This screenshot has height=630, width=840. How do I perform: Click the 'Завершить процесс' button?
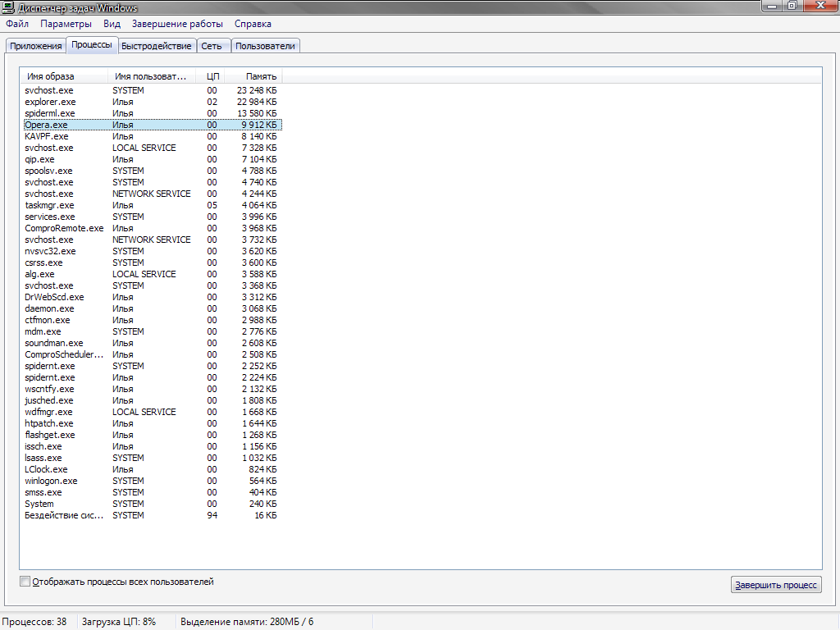tap(775, 585)
